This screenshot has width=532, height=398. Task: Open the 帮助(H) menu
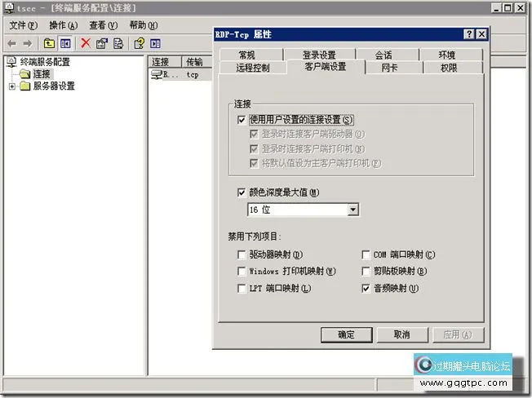(x=143, y=25)
